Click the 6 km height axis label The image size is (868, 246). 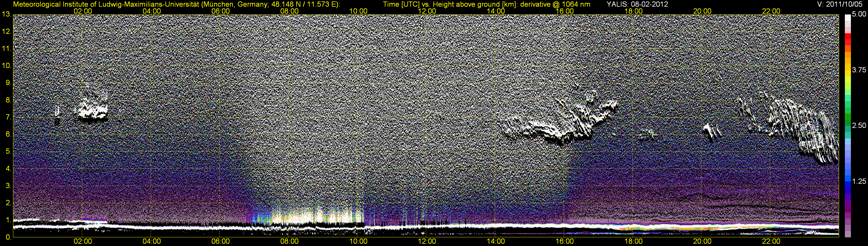[x=8, y=135]
